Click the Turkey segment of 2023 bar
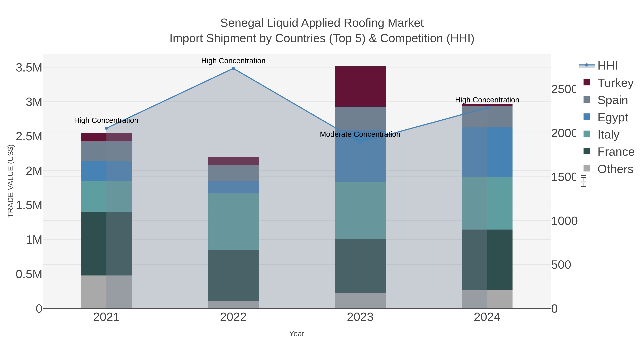 (x=360, y=87)
